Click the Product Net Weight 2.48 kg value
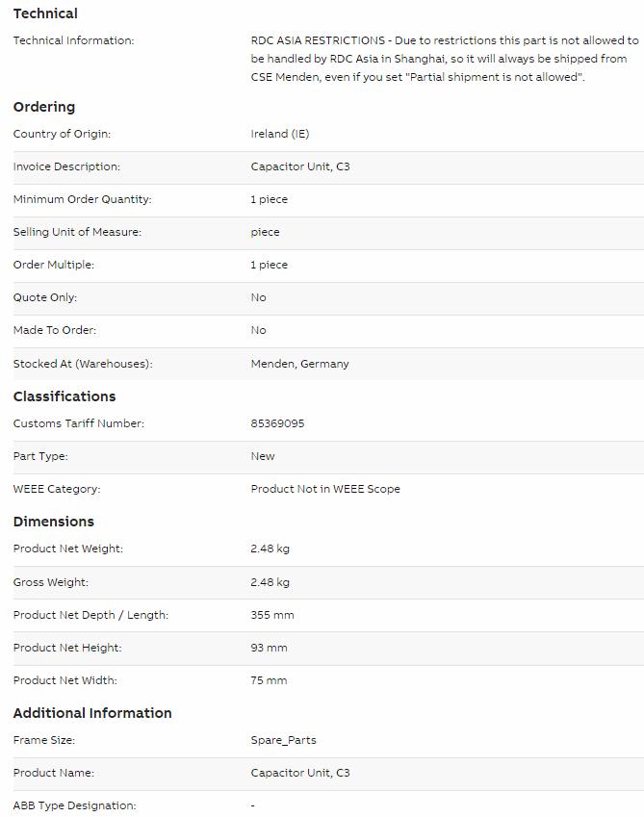The image size is (644, 817). pyautogui.click(x=270, y=549)
